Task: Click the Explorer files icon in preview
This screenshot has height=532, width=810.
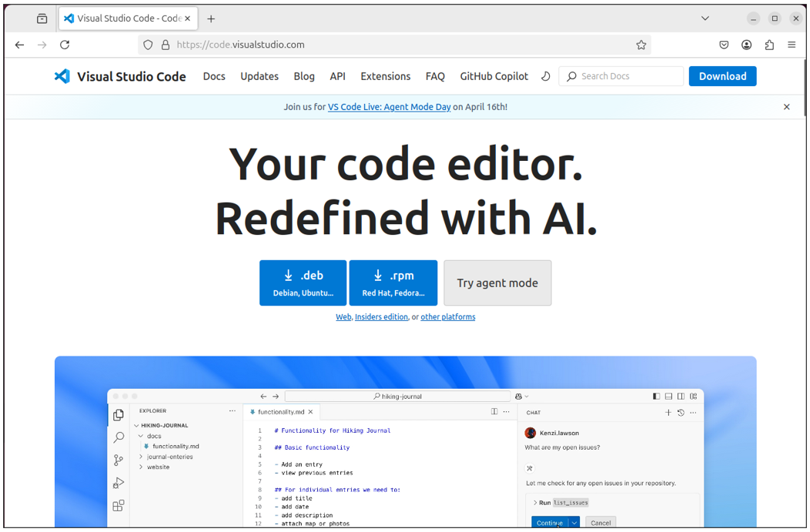Action: point(119,415)
